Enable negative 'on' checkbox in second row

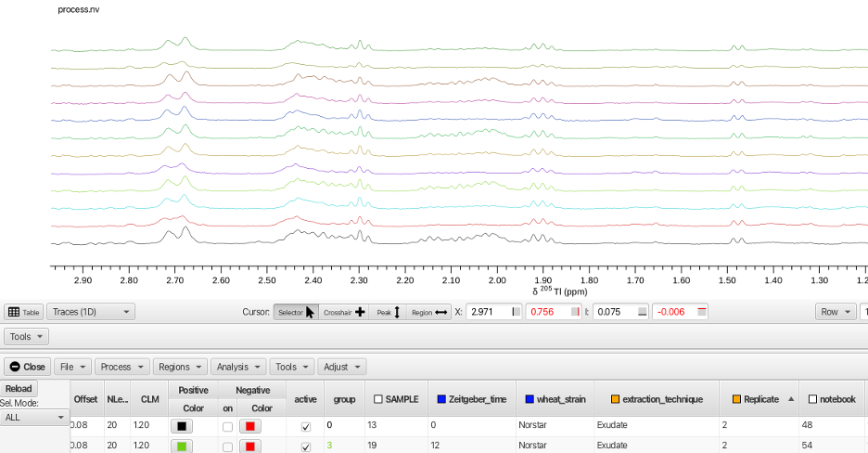point(227,447)
